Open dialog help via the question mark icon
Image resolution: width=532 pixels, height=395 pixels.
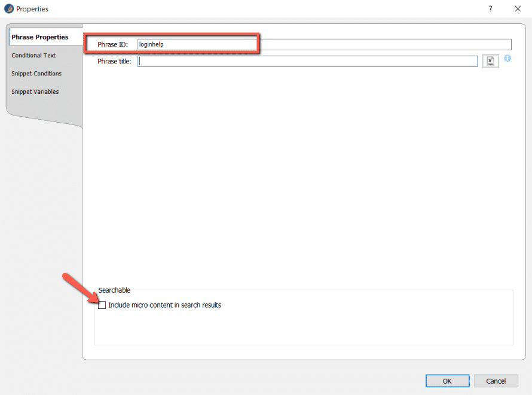(x=490, y=8)
